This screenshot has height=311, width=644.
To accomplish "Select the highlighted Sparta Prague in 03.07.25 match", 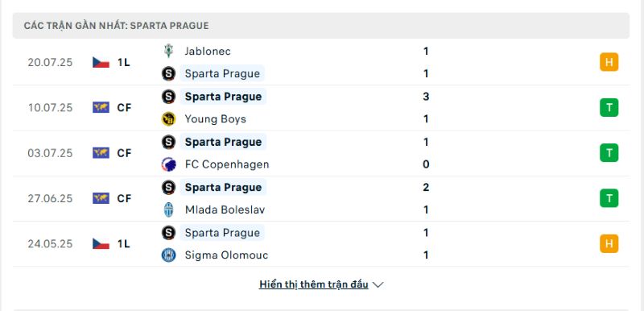I will tap(223, 142).
